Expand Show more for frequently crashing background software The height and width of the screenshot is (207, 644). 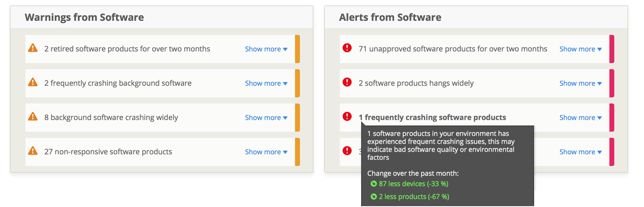click(x=266, y=83)
